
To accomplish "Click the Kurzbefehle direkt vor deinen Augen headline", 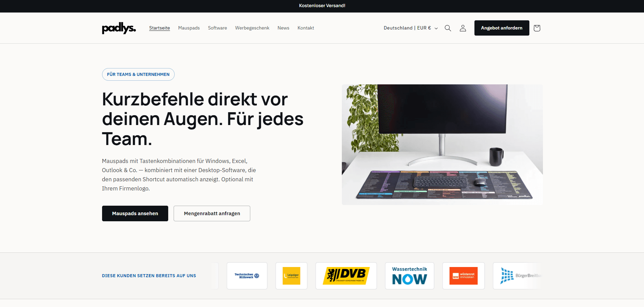I will [x=203, y=119].
